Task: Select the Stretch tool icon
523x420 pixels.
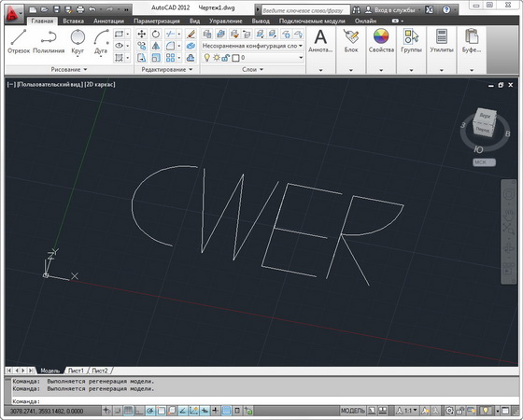Action: click(142, 58)
